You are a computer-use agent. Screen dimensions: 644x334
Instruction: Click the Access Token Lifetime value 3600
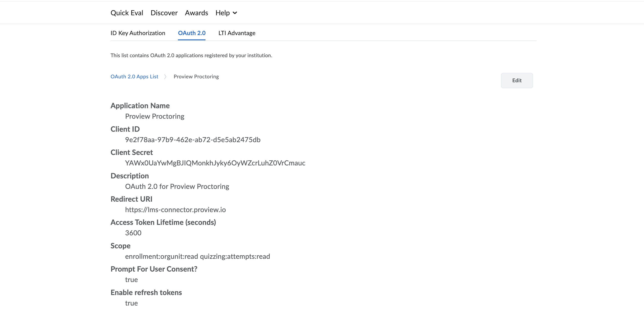pos(133,233)
